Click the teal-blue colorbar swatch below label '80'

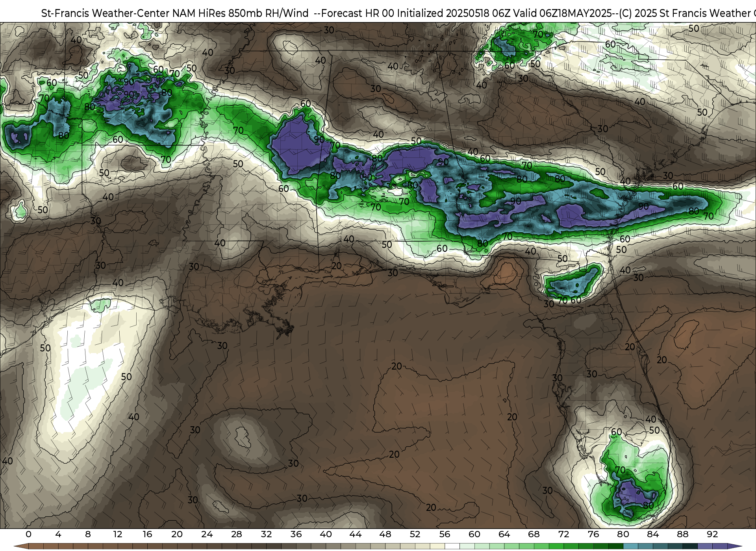(630, 547)
